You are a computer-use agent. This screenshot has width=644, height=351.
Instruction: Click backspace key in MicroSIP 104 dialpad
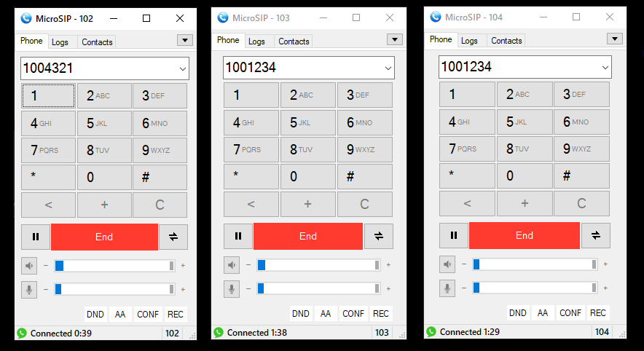[467, 202]
